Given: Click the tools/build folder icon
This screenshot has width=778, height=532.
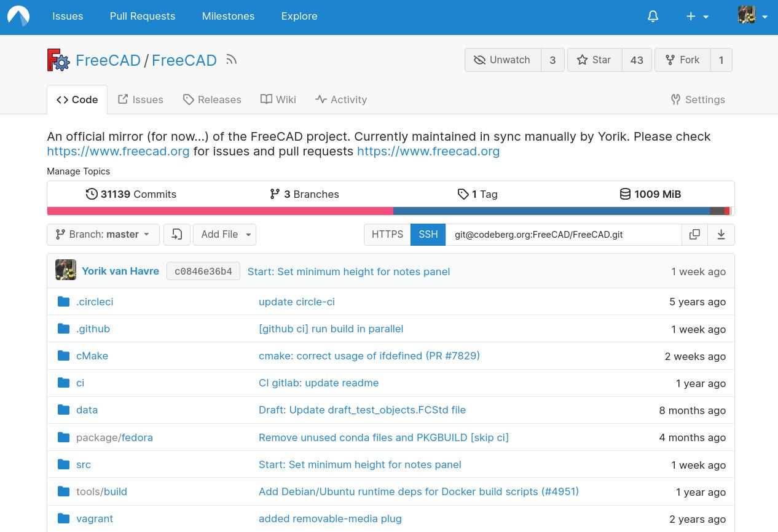Looking at the screenshot, I should (63, 491).
